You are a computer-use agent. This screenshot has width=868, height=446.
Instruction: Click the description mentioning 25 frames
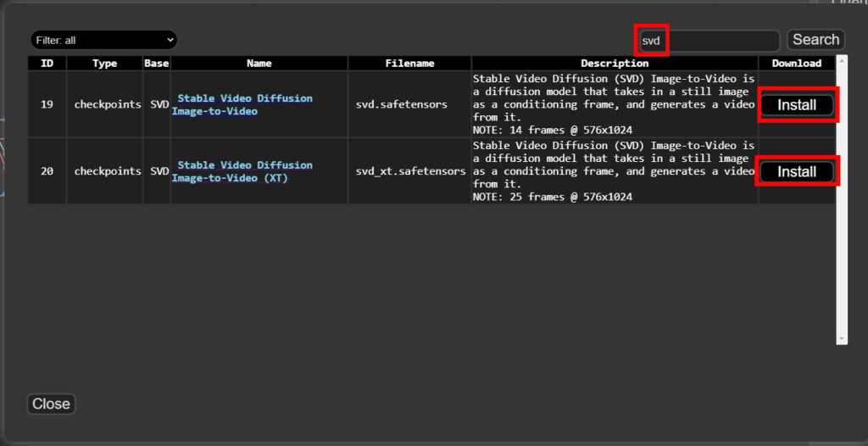click(x=615, y=171)
